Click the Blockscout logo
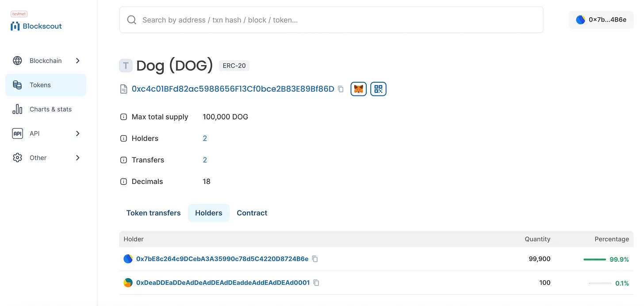This screenshot has width=644, height=306. pos(36,26)
